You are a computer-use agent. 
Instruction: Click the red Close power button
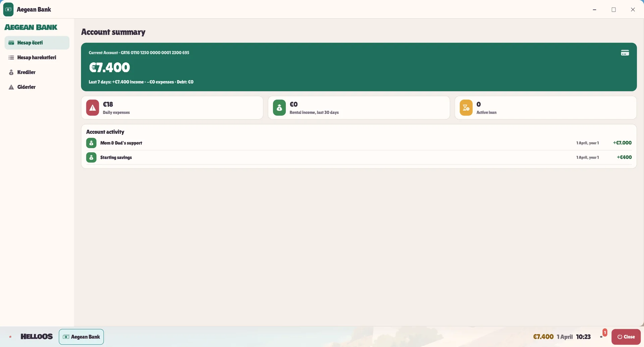click(x=626, y=337)
